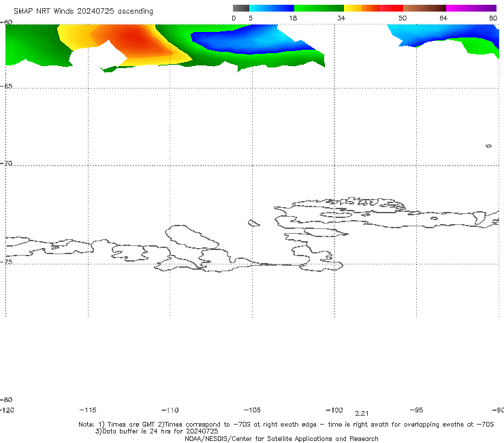Screen dimensions: 504x443
Task: Click the color bar label "50"
Action: 403,18
